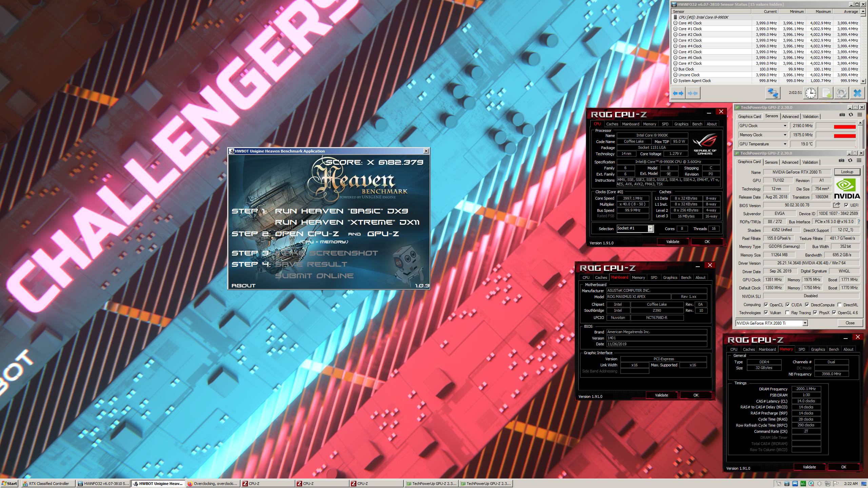This screenshot has height=488, width=868.
Task: Click refresh icon in GPU-Z Graphics Card window
Action: [x=850, y=161]
